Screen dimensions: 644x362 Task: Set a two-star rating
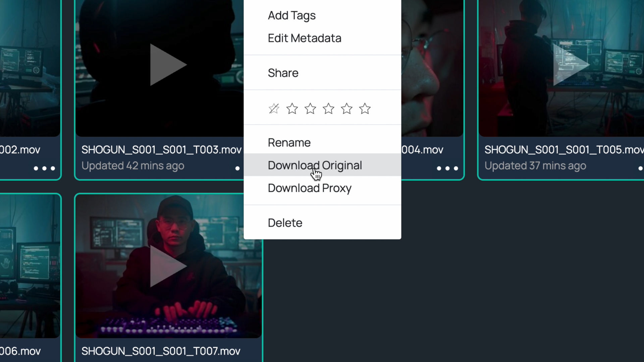point(310,109)
